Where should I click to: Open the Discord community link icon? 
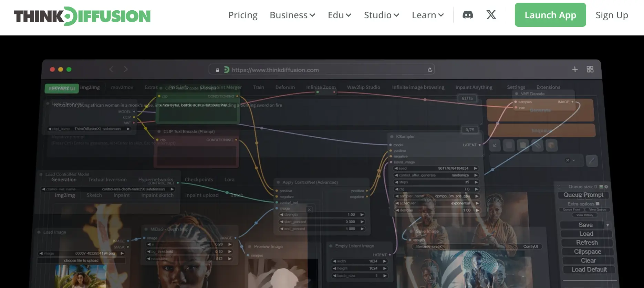(468, 15)
